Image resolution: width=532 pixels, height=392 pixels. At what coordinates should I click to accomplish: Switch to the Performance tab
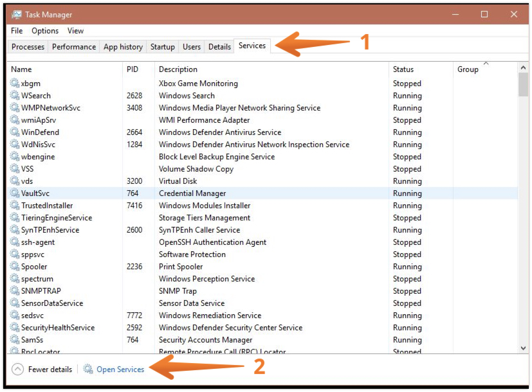[x=73, y=46]
